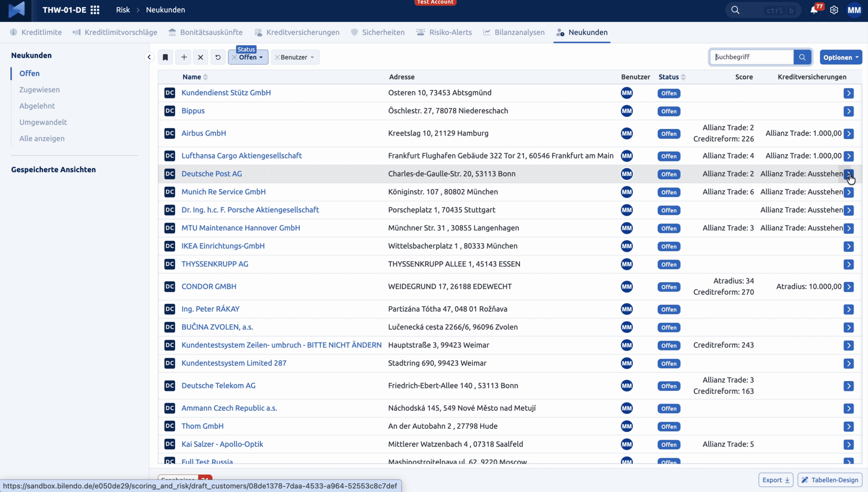Click address 'Charles-de-Gaulle-Str. 20, 53113 Bonn'
This screenshot has height=492, width=868.
click(x=452, y=174)
